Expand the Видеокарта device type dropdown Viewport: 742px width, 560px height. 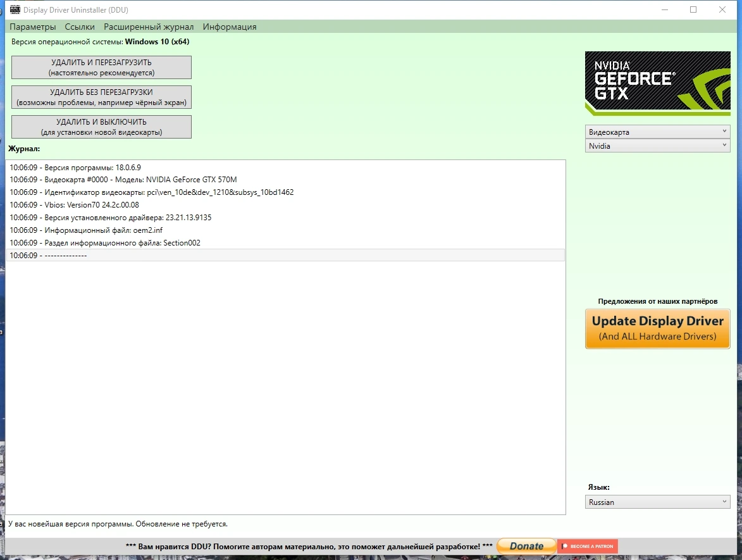click(657, 132)
